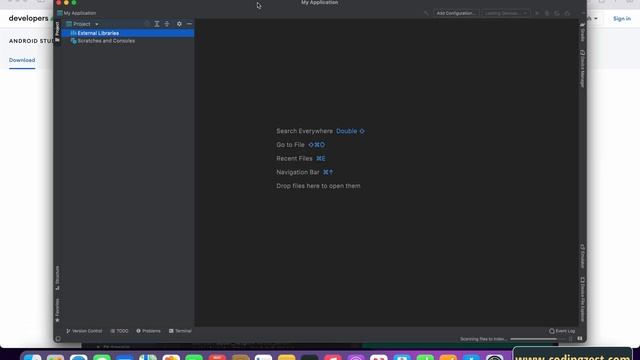Toggle the vertical Project tool window tab
The height and width of the screenshot is (360, 640).
tap(58, 31)
